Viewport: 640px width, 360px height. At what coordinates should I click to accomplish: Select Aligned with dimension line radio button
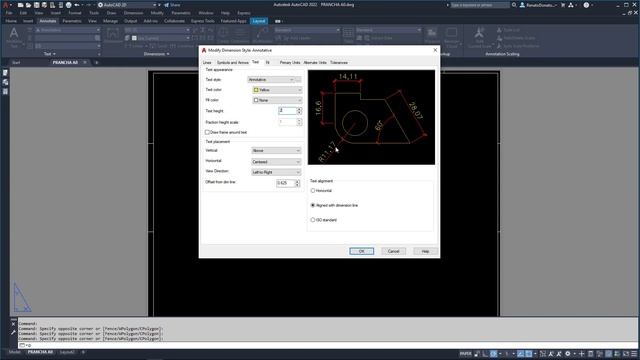coord(313,205)
